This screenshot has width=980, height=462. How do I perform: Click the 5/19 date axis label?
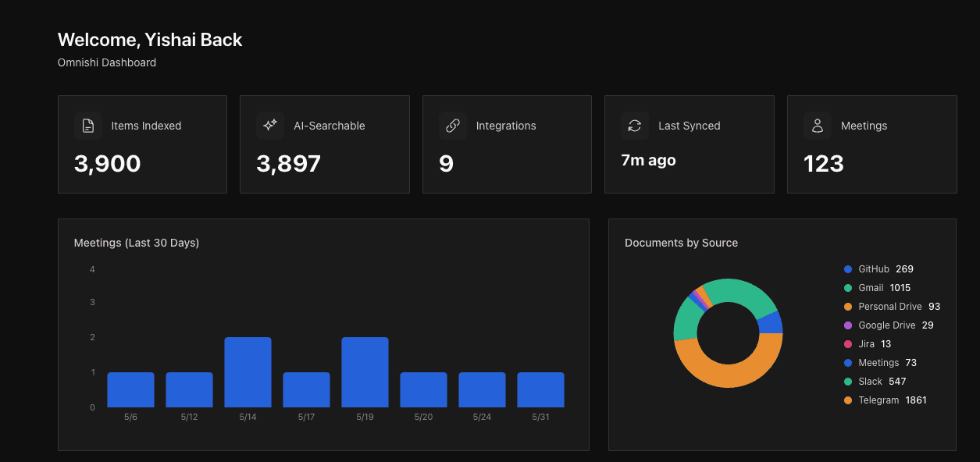pos(365,418)
